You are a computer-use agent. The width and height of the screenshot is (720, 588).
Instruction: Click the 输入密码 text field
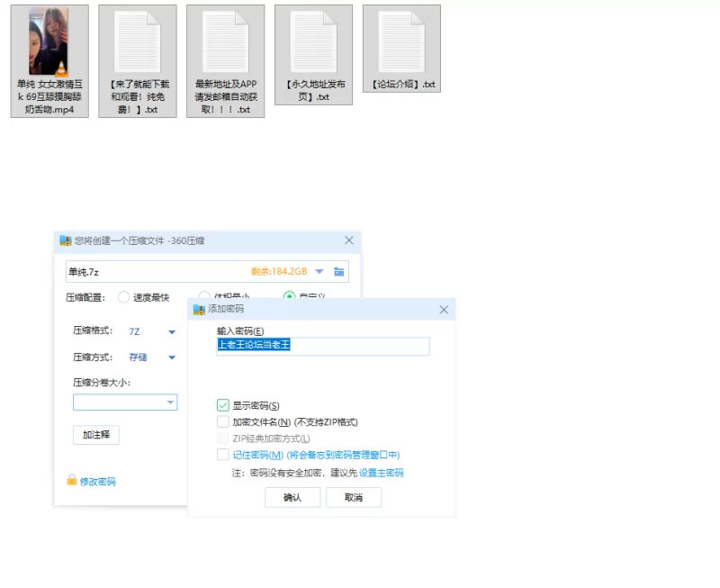click(323, 346)
